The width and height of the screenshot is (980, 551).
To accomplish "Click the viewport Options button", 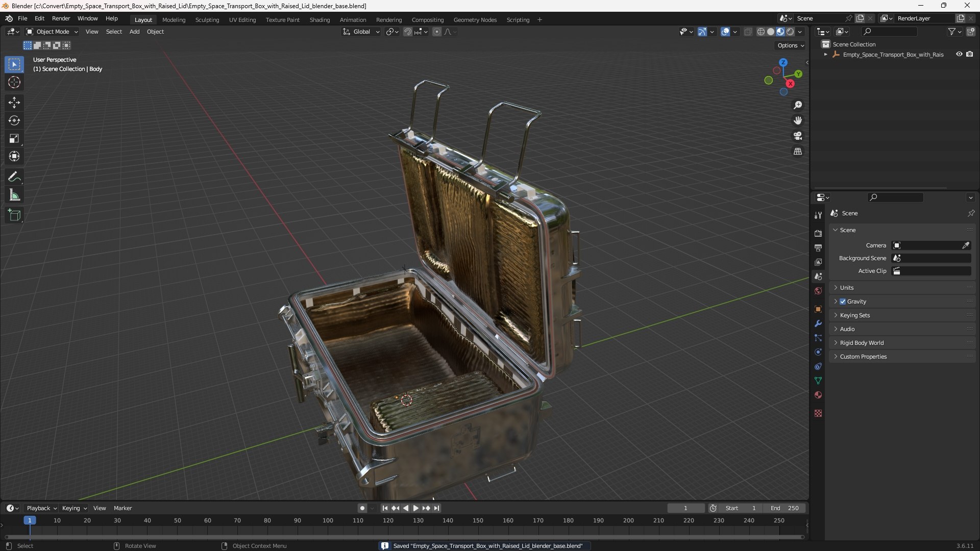I will pos(791,45).
